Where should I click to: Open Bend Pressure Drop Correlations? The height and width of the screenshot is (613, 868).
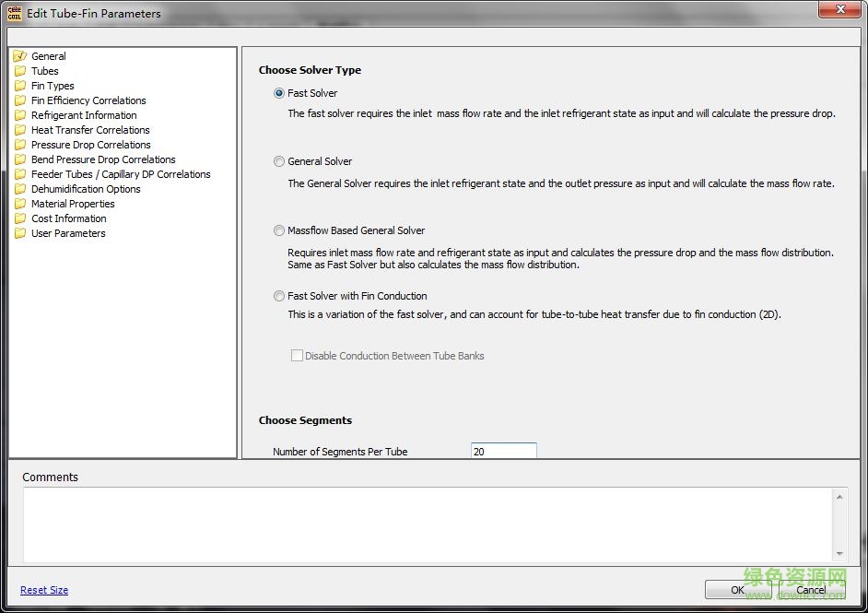[x=103, y=159]
